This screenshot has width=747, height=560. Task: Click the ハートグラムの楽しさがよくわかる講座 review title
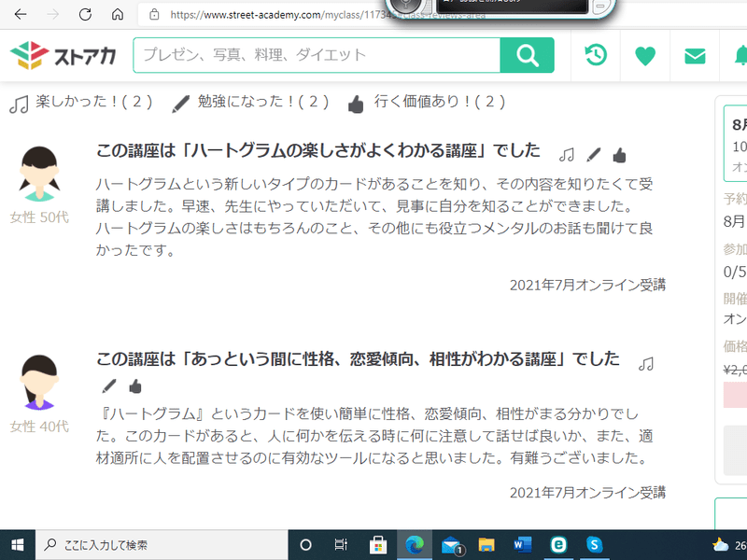pyautogui.click(x=318, y=151)
